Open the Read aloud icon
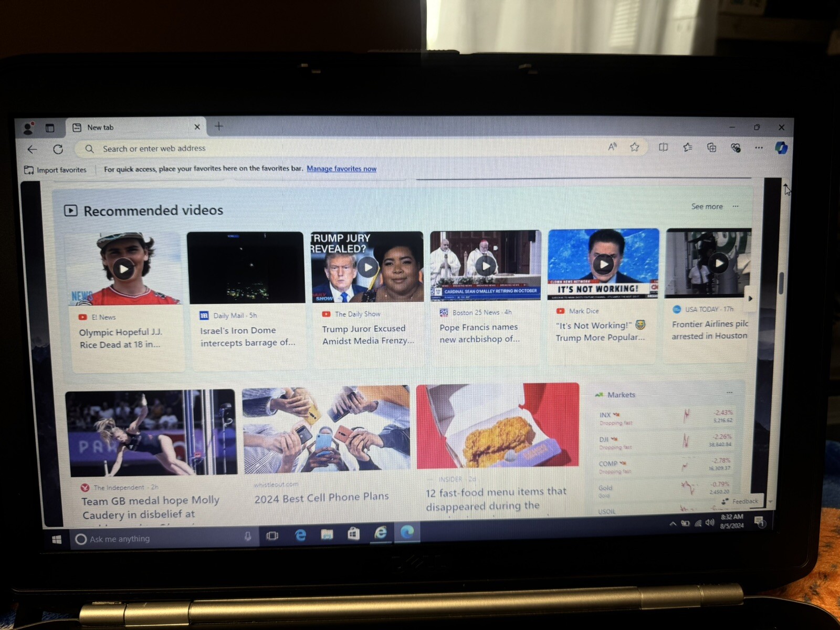The width and height of the screenshot is (840, 630). click(612, 147)
